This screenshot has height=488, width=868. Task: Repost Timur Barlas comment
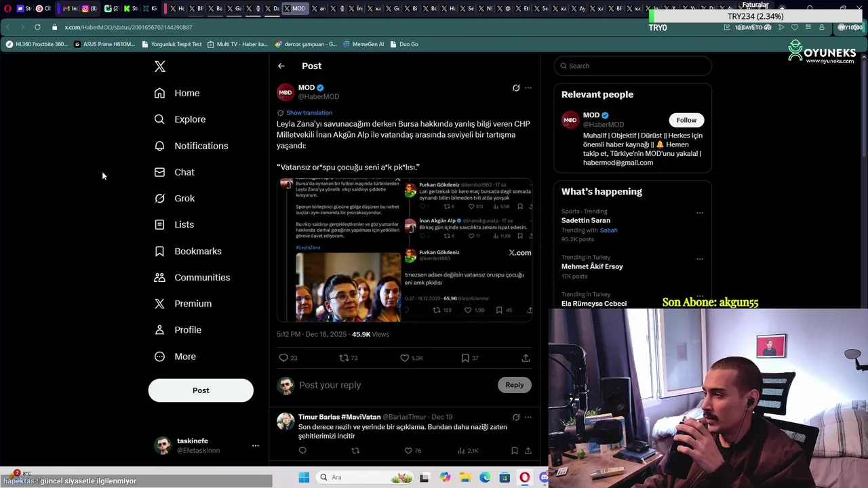tap(355, 451)
